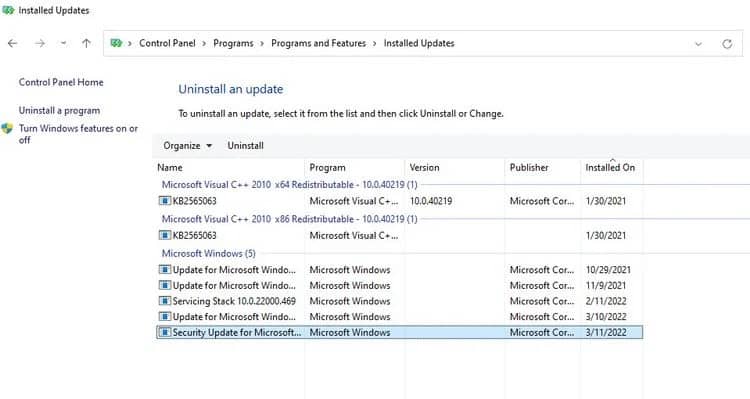Refresh the Installed Updates list
This screenshot has width=750, height=399.
click(x=727, y=44)
